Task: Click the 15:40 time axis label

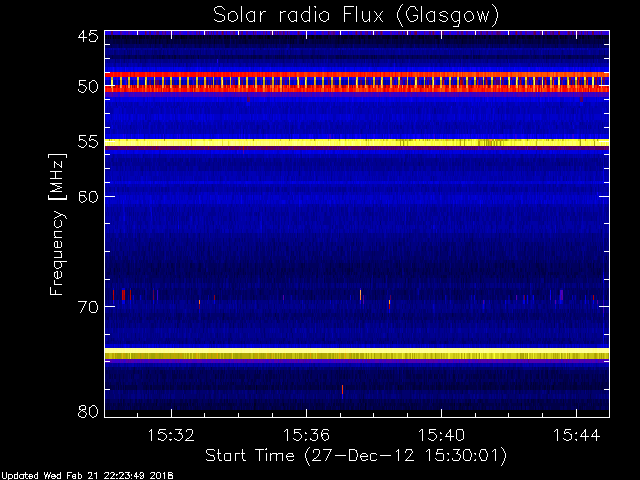Action: click(x=441, y=435)
